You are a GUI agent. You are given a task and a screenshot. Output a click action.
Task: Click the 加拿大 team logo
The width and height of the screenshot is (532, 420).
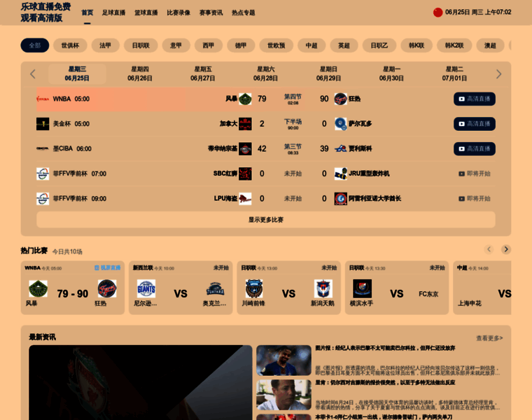coord(245,124)
